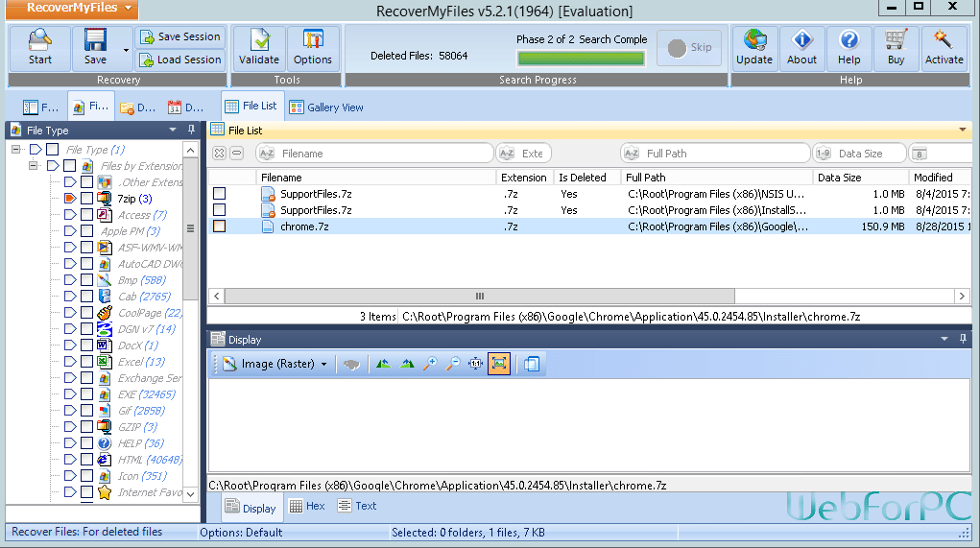Switch to the Hex view tab
This screenshot has width=980, height=548.
(307, 506)
